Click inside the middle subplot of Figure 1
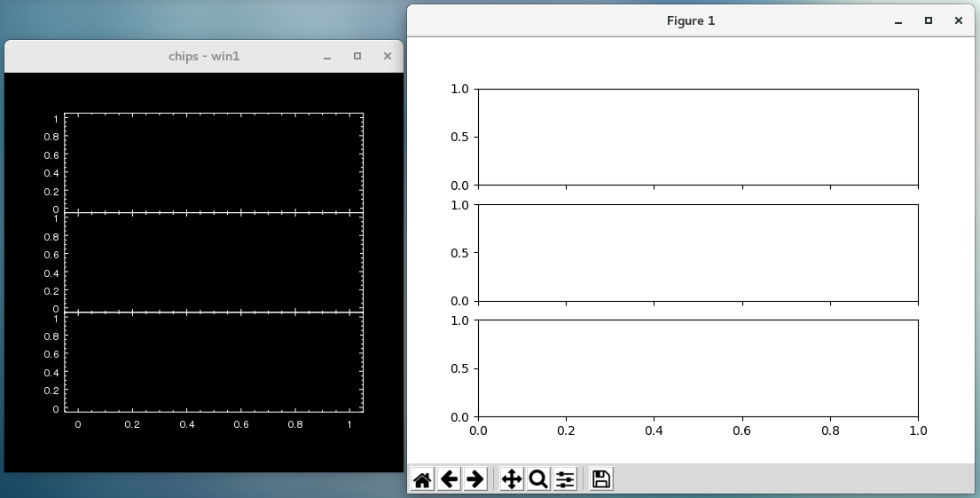 pos(697,253)
